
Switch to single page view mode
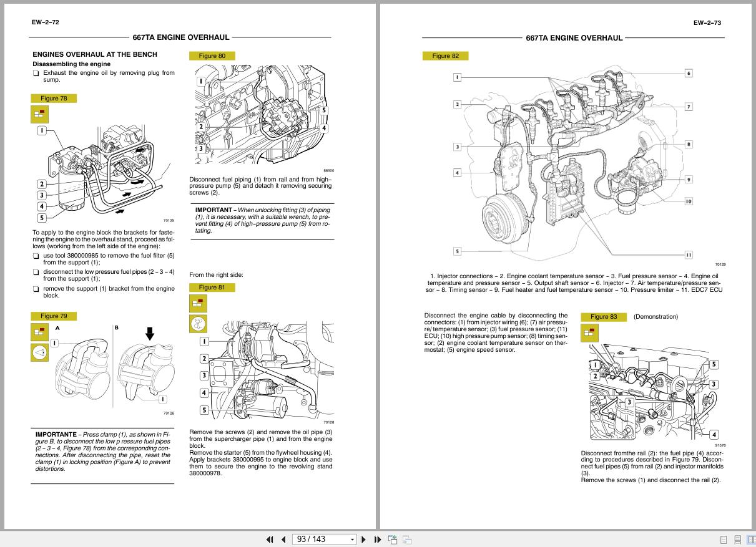724,539
